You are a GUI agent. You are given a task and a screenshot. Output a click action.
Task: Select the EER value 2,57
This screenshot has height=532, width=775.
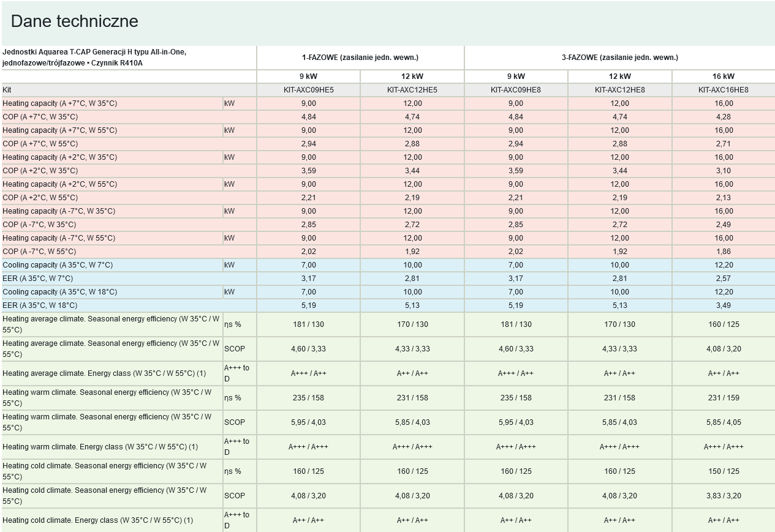(x=723, y=279)
